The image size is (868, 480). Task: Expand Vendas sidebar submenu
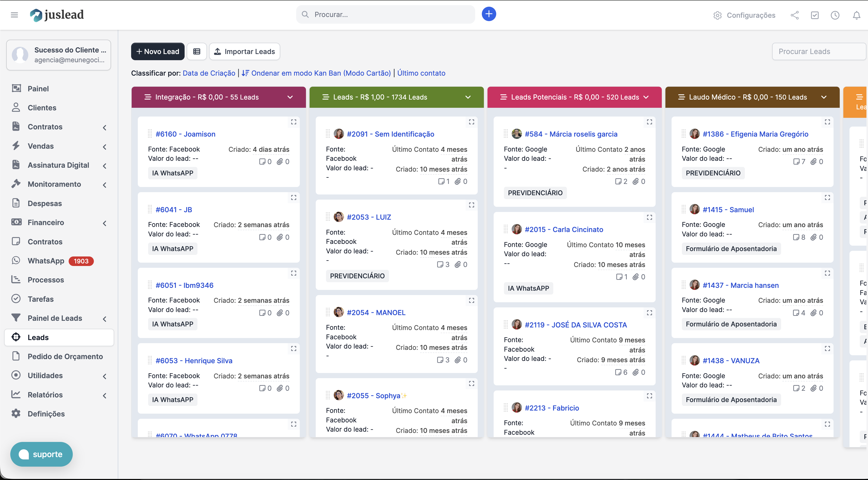coord(105,146)
